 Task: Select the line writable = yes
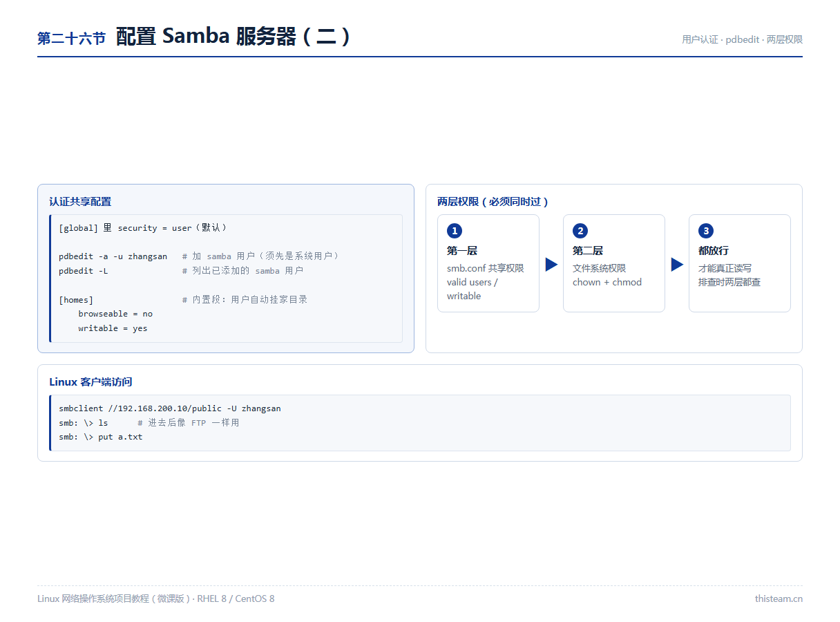tap(113, 328)
